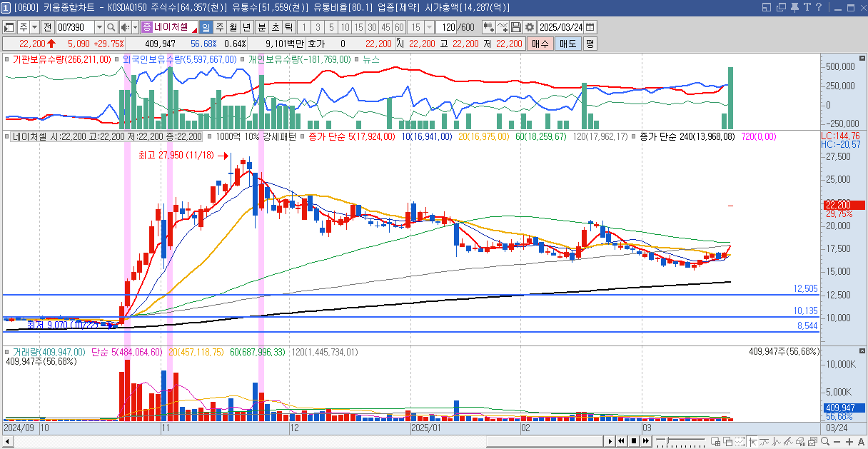Screen dimensions: 868x449
Task: Expand the stock code 007390 dropdown arrow
Action: tap(99, 27)
